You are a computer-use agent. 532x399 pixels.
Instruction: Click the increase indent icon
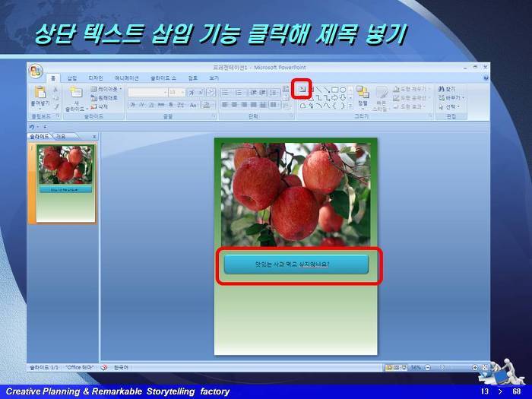263,92
